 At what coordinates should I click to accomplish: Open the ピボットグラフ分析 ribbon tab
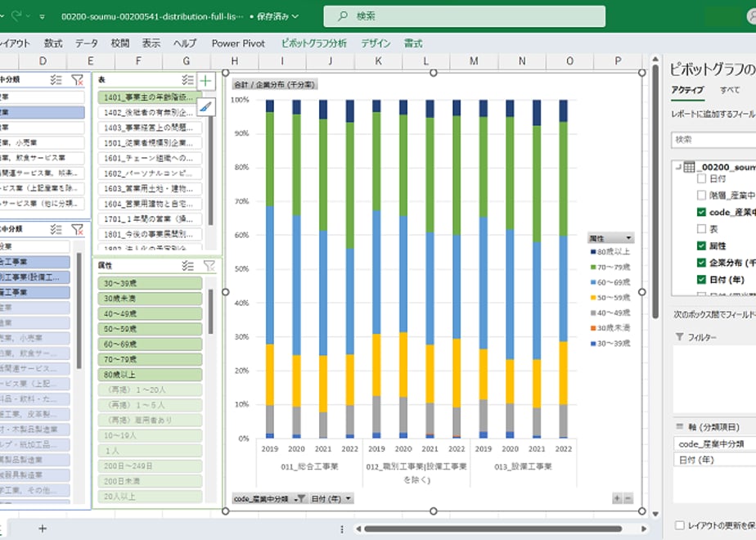[314, 43]
